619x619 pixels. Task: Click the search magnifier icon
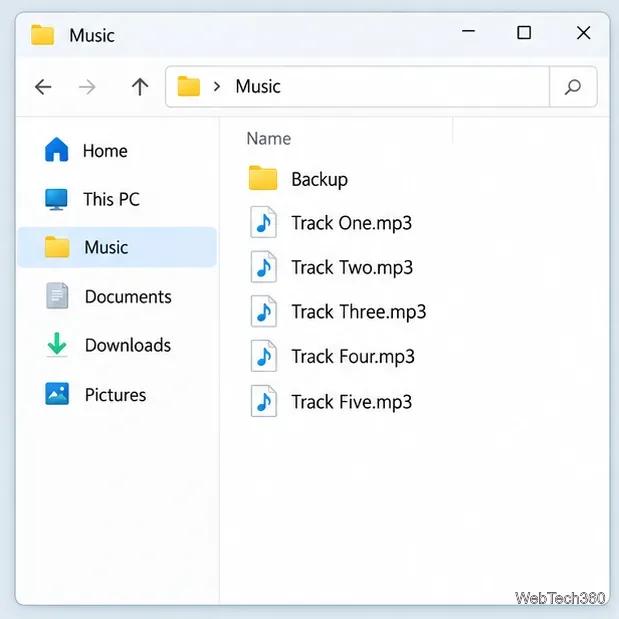pyautogui.click(x=572, y=87)
